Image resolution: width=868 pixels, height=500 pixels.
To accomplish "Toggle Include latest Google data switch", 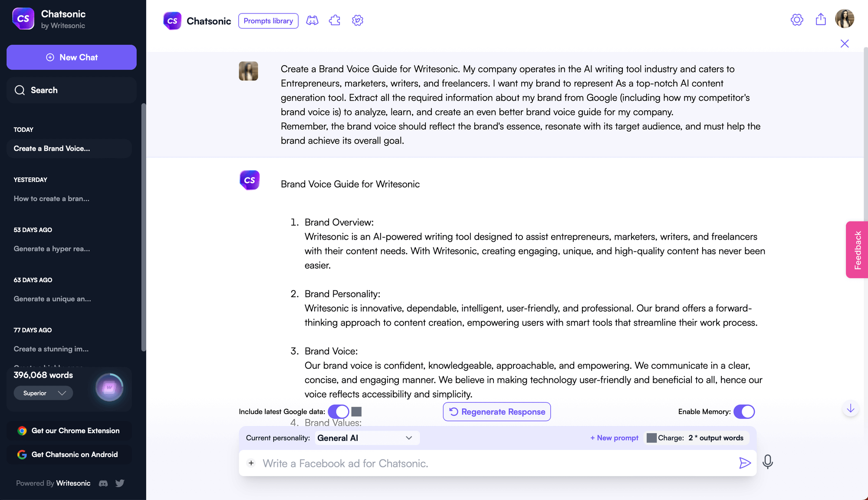I will pyautogui.click(x=339, y=411).
